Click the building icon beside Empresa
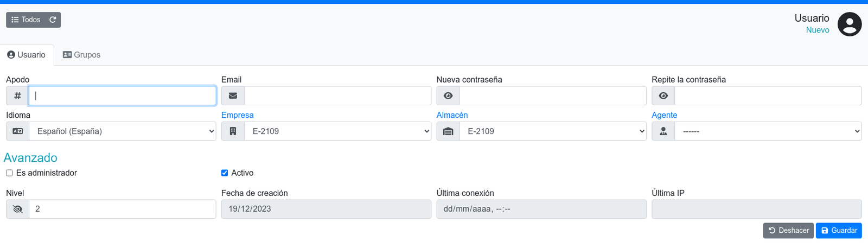This screenshot has height=248, width=868. pyautogui.click(x=233, y=131)
